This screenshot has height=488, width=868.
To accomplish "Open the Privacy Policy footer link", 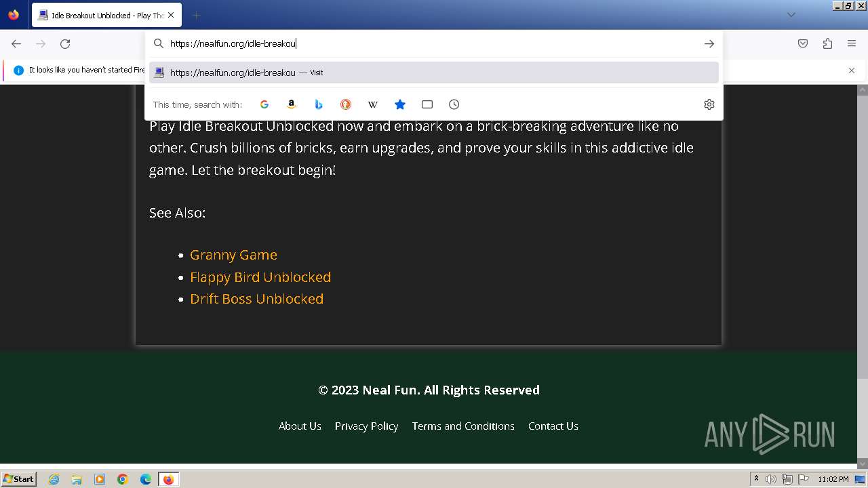I will coord(366,426).
